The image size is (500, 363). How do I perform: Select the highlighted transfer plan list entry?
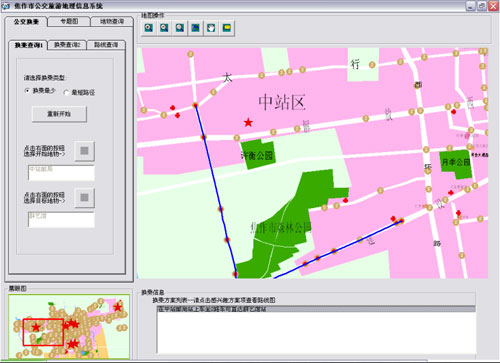[316, 309]
